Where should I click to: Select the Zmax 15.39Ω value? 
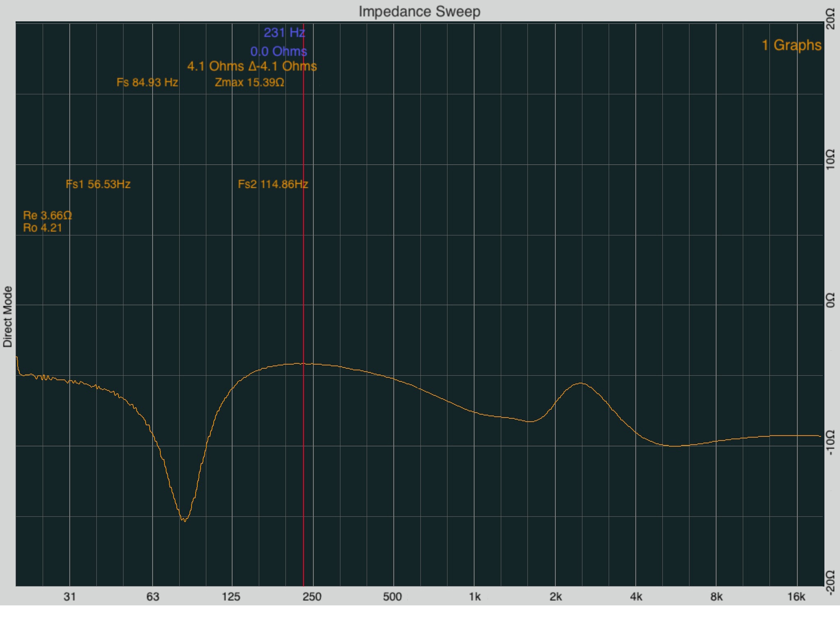(249, 82)
